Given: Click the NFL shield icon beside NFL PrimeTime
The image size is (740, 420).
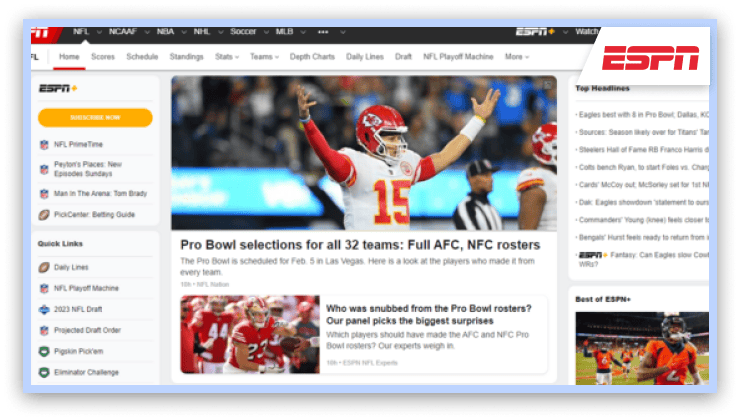Looking at the screenshot, I should [x=44, y=144].
